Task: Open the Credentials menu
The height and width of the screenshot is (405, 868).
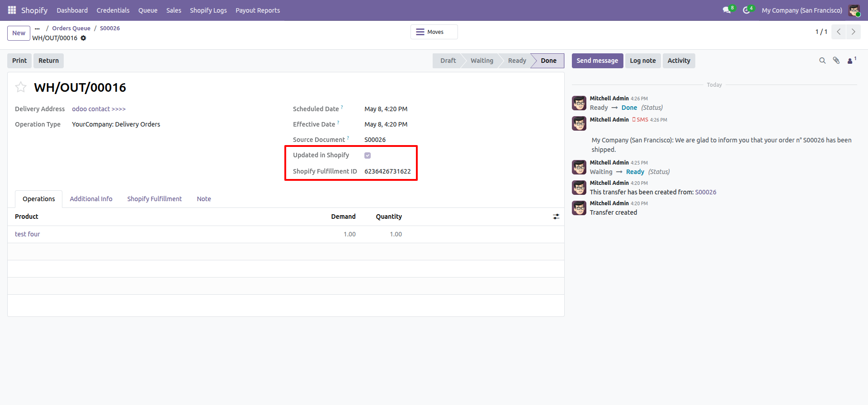Action: [113, 10]
